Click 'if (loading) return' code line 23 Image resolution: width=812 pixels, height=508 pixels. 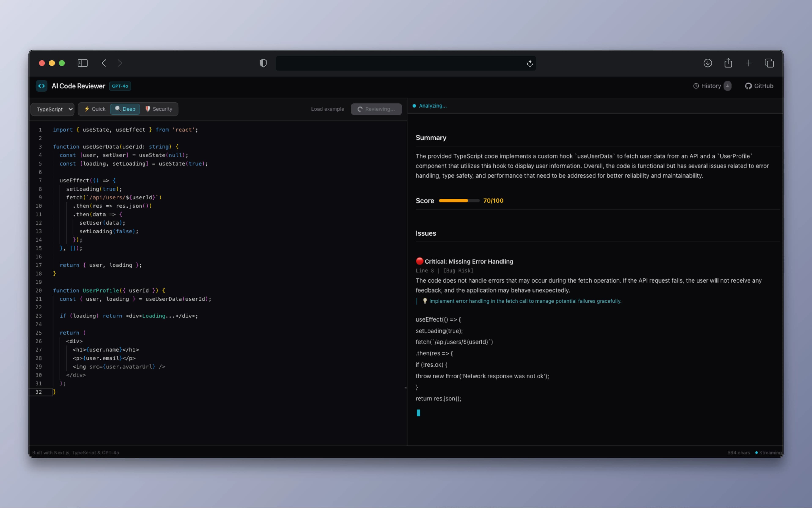point(129,316)
